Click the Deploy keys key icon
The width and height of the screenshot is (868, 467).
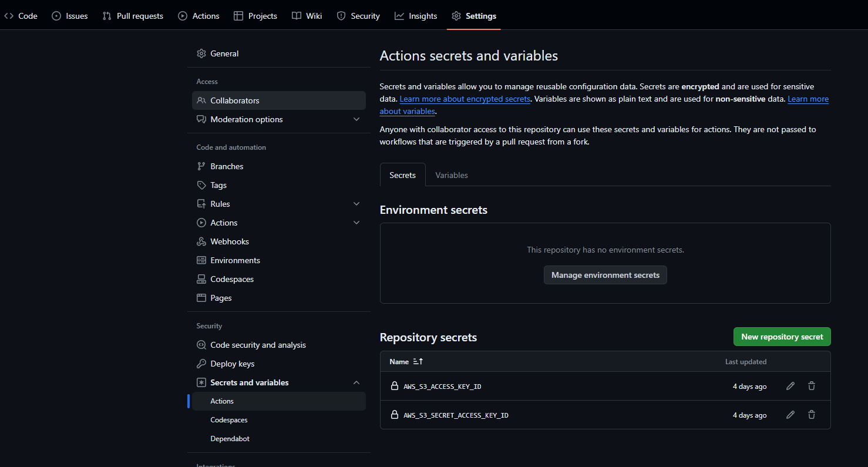pyautogui.click(x=201, y=364)
